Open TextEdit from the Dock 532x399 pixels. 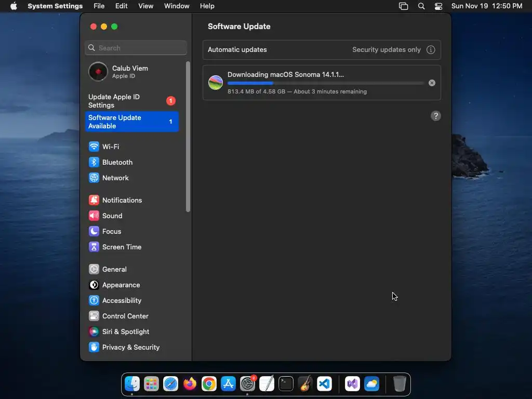pos(267,384)
